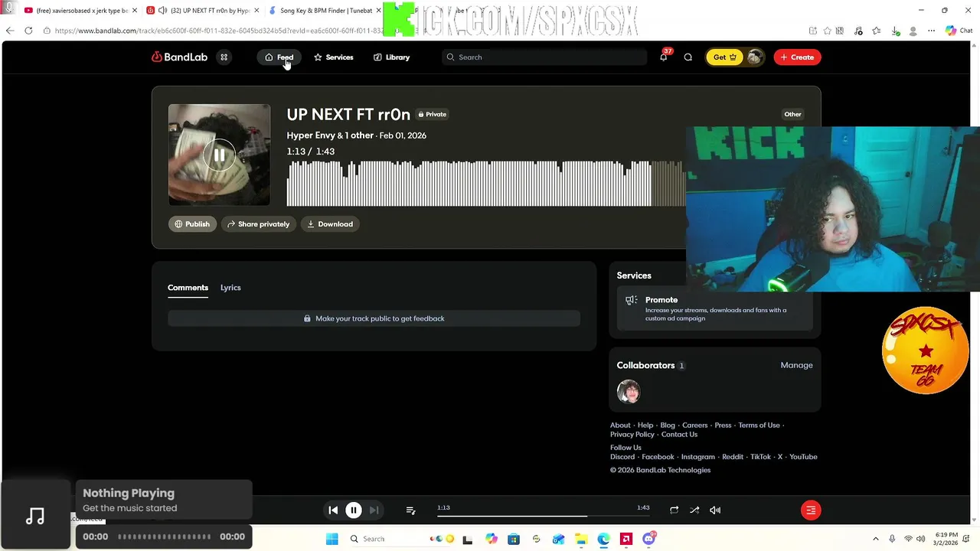Open the collaborator's avatar
This screenshot has width=980, height=551.
(629, 392)
